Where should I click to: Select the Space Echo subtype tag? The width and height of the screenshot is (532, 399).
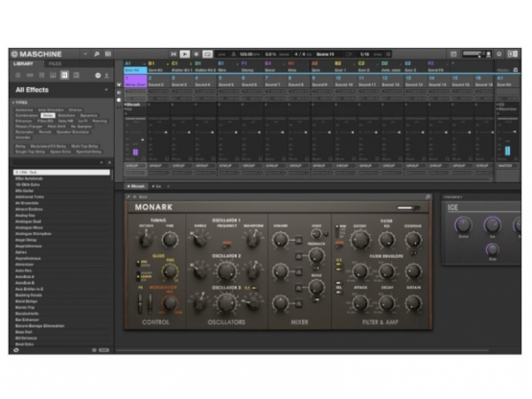coord(60,152)
